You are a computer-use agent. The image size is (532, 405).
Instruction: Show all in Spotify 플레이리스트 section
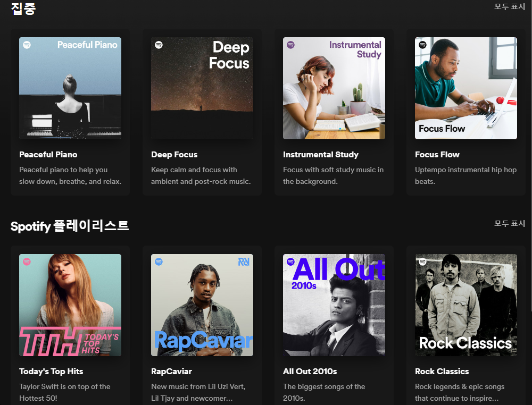coord(510,223)
